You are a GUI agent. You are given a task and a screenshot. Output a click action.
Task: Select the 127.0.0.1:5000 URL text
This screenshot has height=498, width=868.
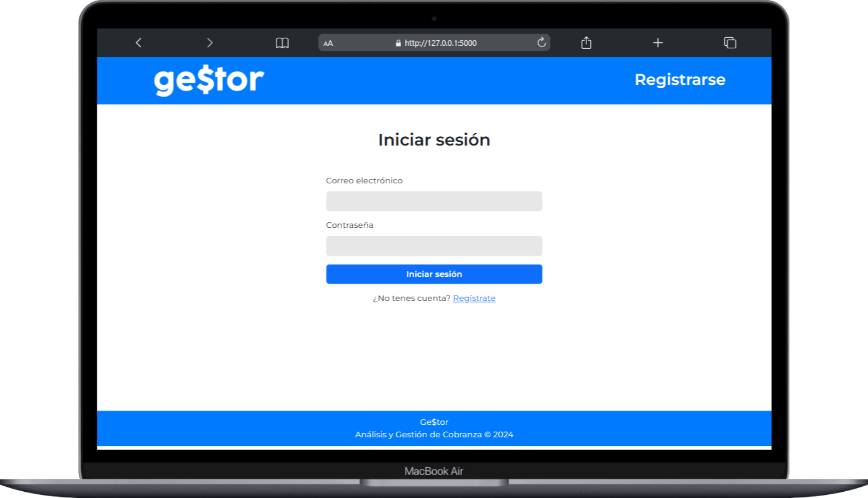click(440, 43)
